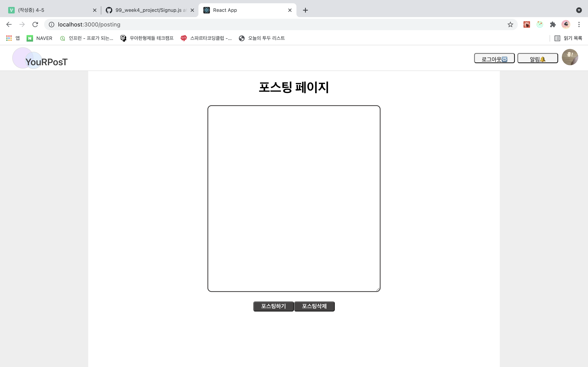The width and height of the screenshot is (588, 367).
Task: Click the 포스팅하기 submit button
Action: coord(273,306)
